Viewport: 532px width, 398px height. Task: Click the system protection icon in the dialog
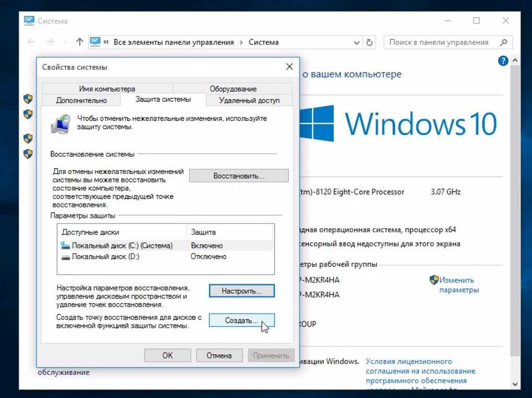coord(61,124)
